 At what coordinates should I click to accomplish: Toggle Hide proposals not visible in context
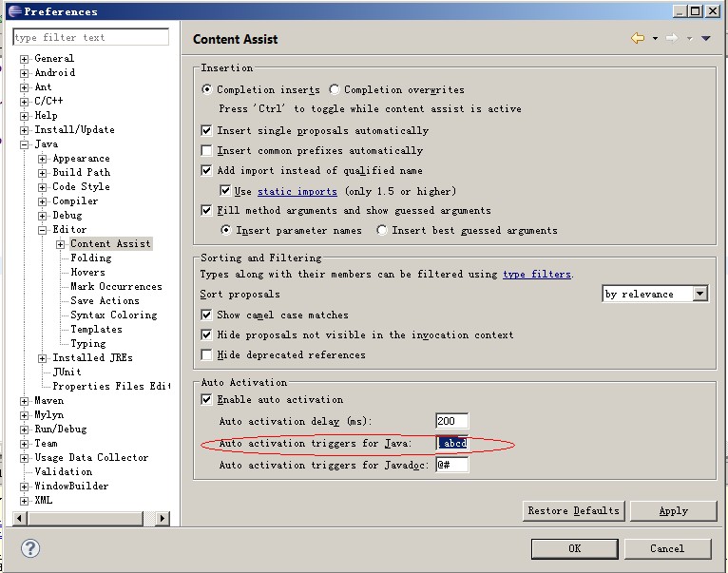point(206,334)
